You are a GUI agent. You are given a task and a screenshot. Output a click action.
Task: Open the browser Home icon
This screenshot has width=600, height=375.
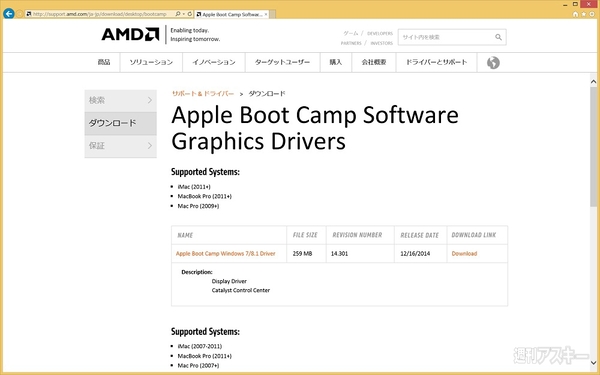576,14
